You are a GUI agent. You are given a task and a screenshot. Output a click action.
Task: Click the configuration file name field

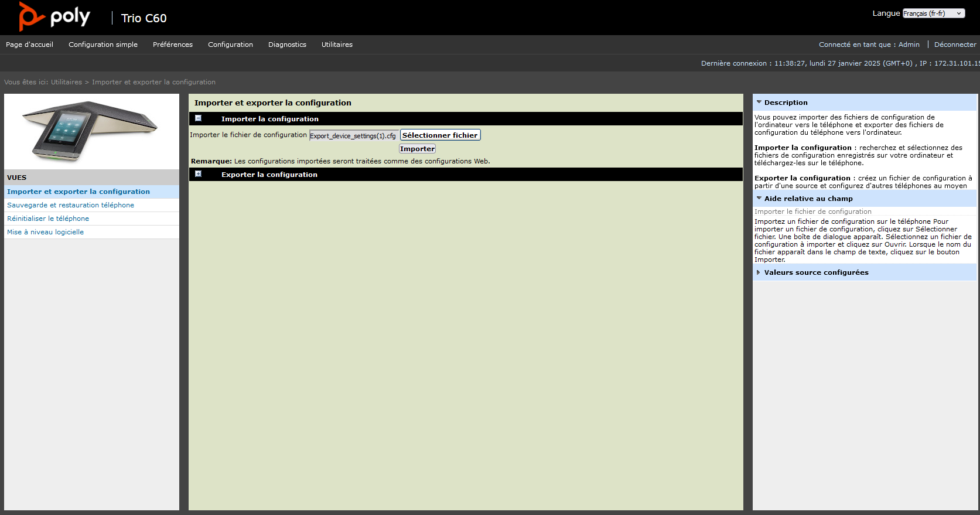point(353,135)
